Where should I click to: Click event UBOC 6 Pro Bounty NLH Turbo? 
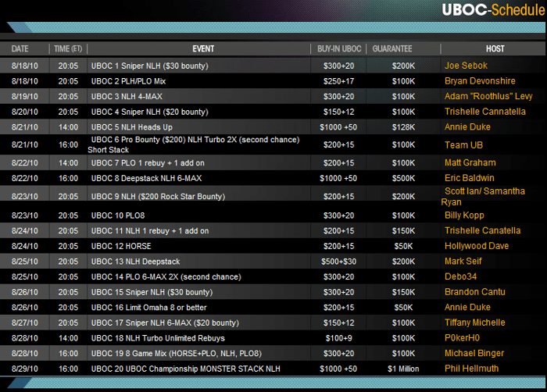pos(194,144)
